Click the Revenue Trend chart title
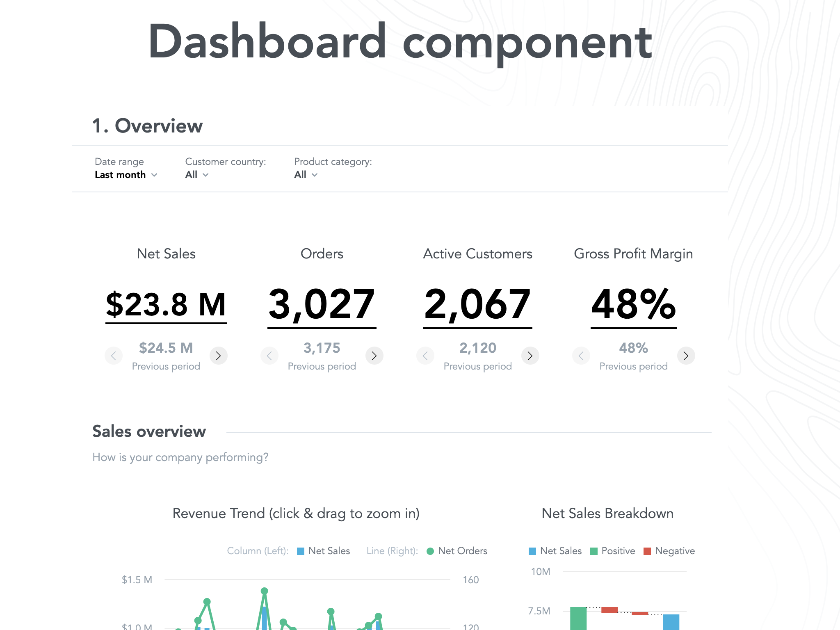 tap(296, 514)
